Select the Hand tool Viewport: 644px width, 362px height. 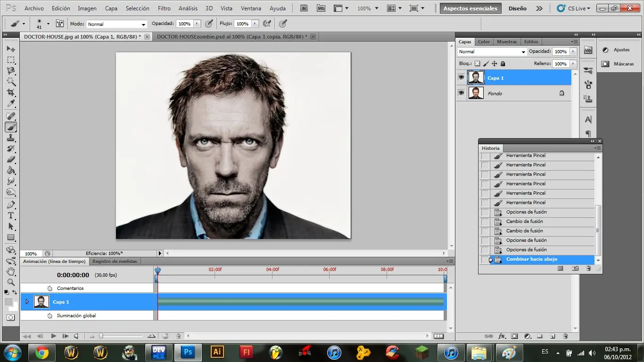[11, 271]
